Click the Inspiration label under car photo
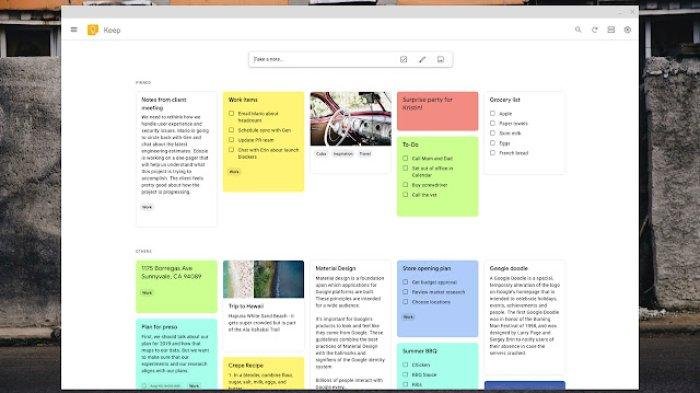 coord(343,154)
